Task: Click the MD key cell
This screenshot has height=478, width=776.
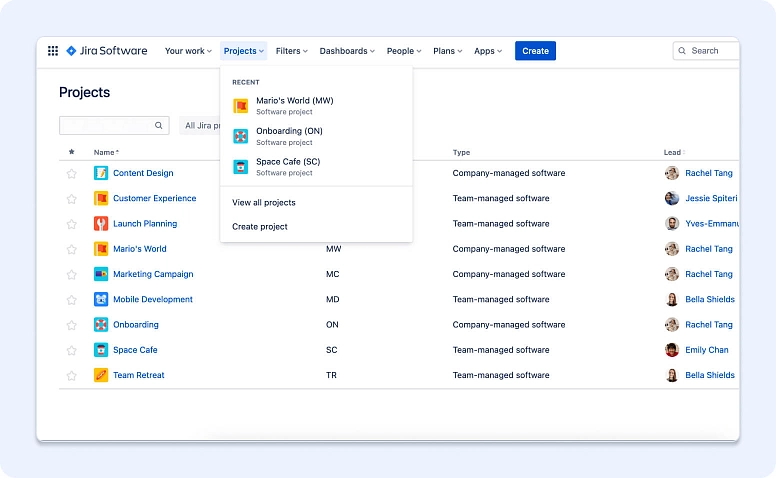Action: tap(333, 299)
